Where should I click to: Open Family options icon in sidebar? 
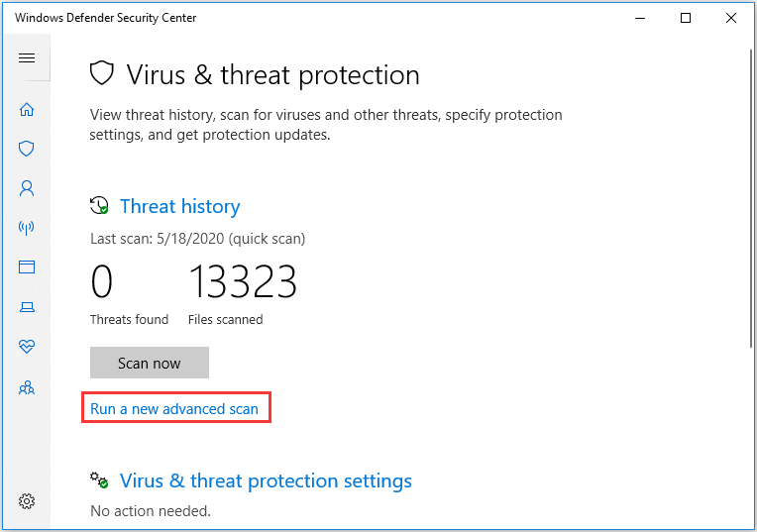(x=27, y=387)
